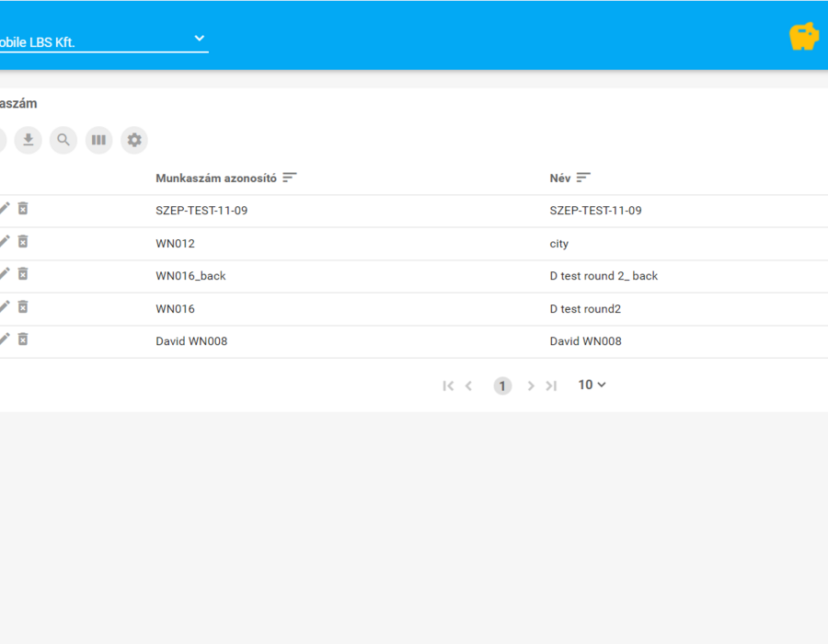Open rows-per-page dropdown showing 10
Screen dimensions: 828x644
592,385
